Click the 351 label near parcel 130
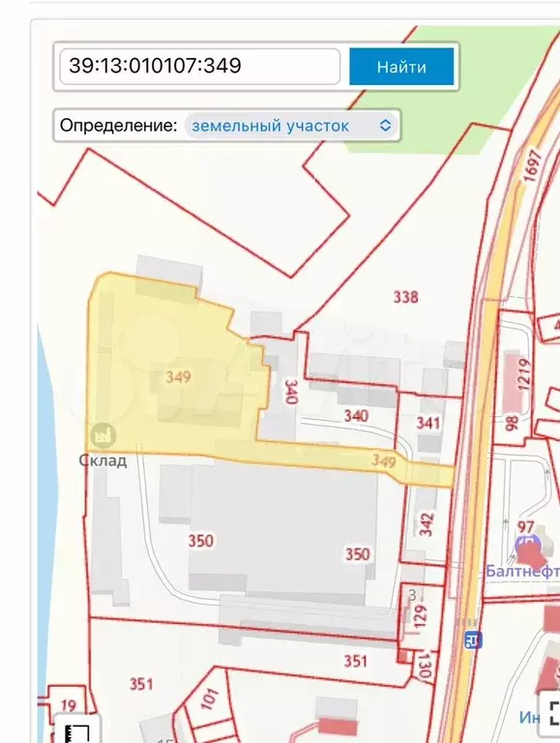 pos(355,661)
